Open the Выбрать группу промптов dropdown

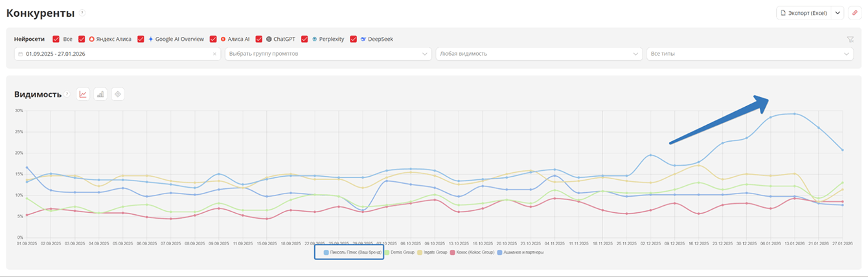tap(328, 54)
